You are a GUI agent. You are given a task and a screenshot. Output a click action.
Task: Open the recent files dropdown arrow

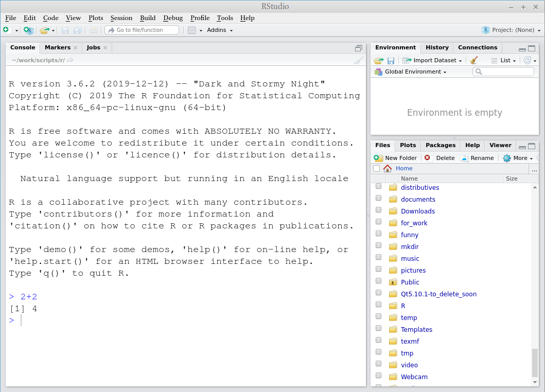53,30
